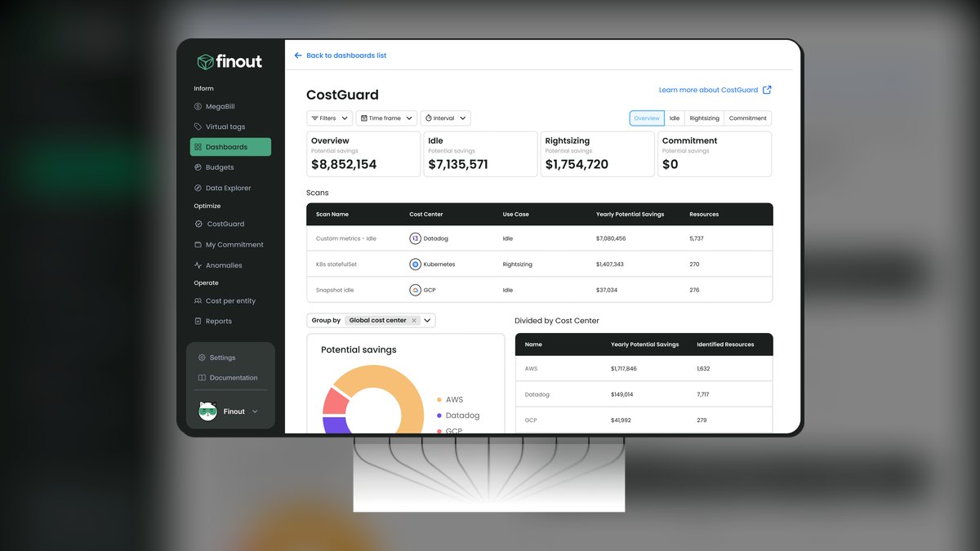Screen dimensions: 980x551
Task: Select the Overview potential savings card
Action: [x=363, y=154]
